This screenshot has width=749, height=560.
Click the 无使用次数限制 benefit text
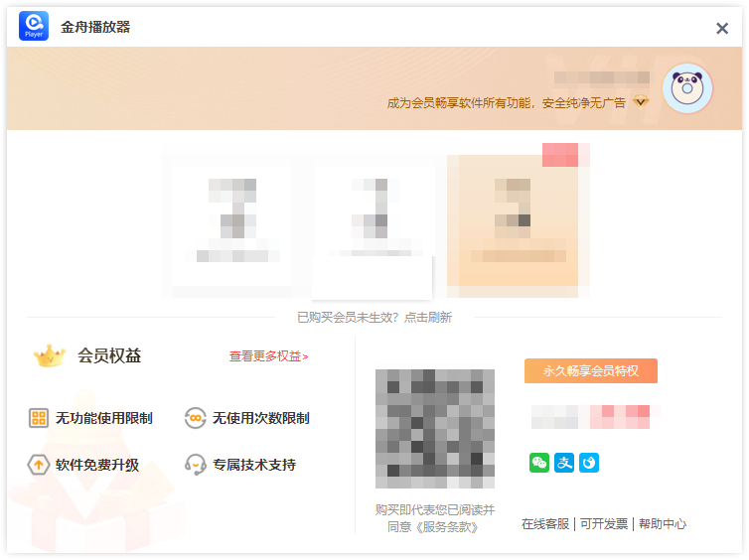click(261, 418)
